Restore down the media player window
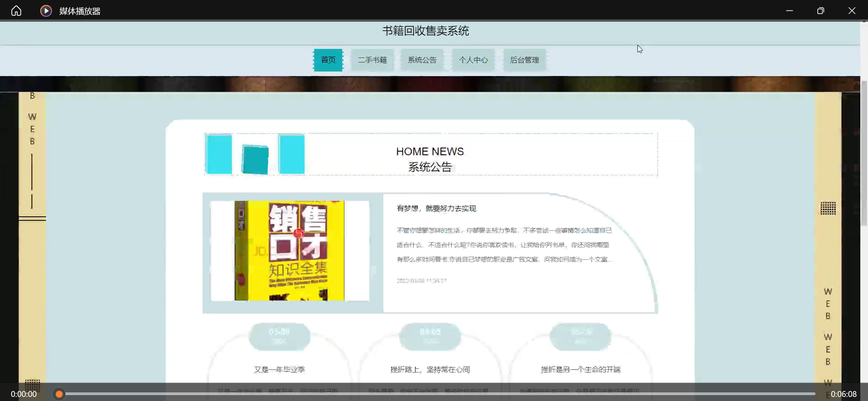This screenshot has height=401, width=868. click(821, 10)
